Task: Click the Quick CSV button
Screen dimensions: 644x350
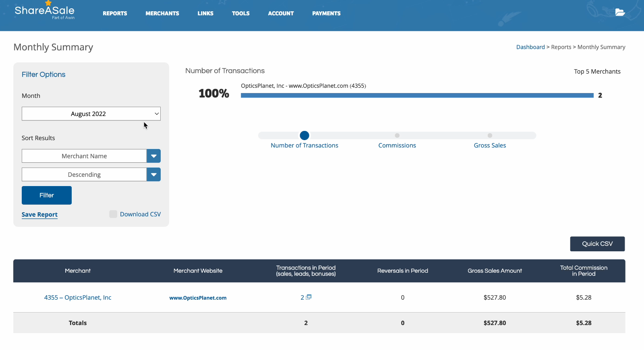Action: coord(597,244)
